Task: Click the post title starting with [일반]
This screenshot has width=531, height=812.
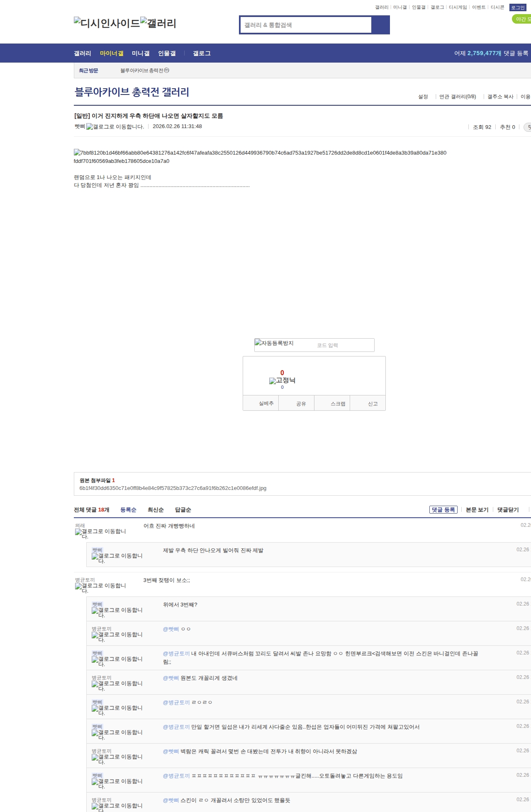Action: (x=149, y=116)
